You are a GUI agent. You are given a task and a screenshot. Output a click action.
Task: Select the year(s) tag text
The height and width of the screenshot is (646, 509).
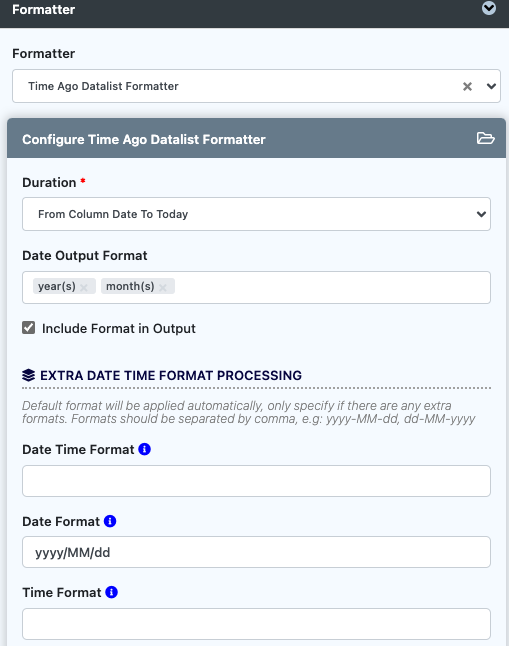56,286
